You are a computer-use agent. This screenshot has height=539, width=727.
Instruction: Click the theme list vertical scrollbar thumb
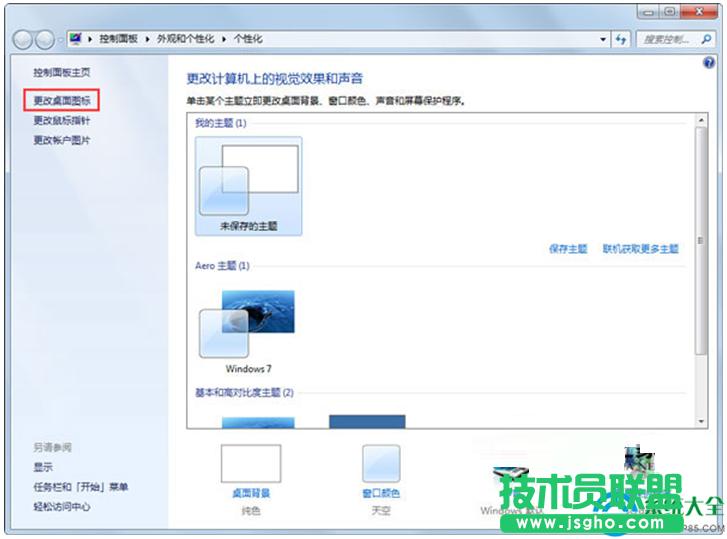click(701, 241)
